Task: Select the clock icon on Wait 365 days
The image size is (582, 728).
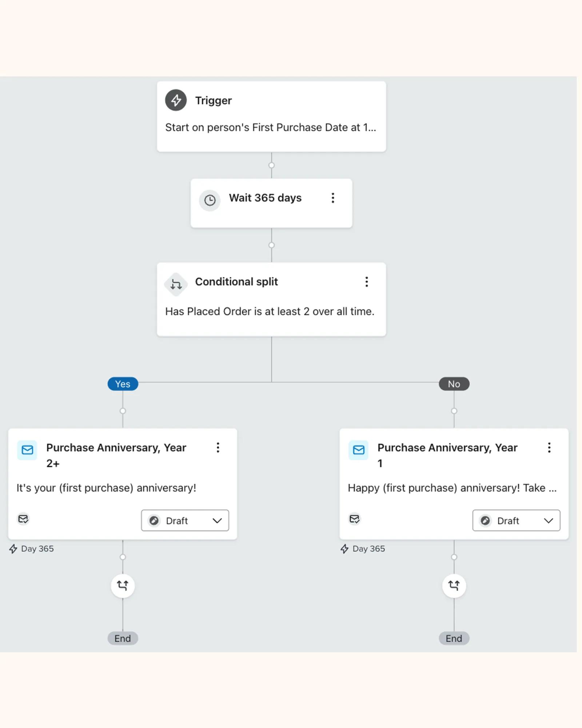Action: point(210,201)
